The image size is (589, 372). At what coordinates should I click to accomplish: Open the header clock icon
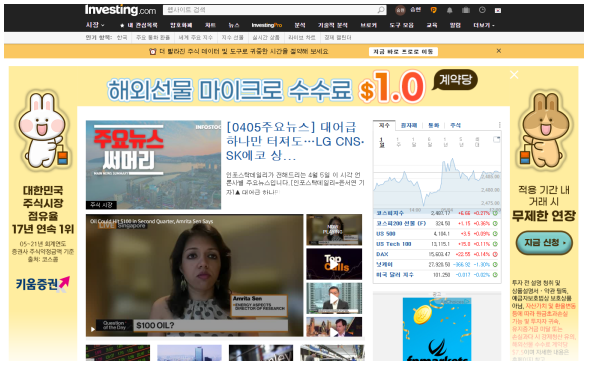[x=482, y=10]
